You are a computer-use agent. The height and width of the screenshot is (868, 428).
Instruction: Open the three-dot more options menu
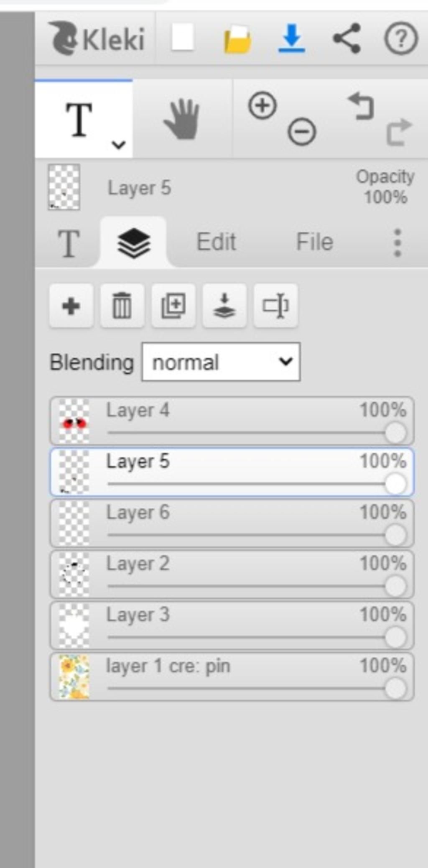pyautogui.click(x=397, y=243)
